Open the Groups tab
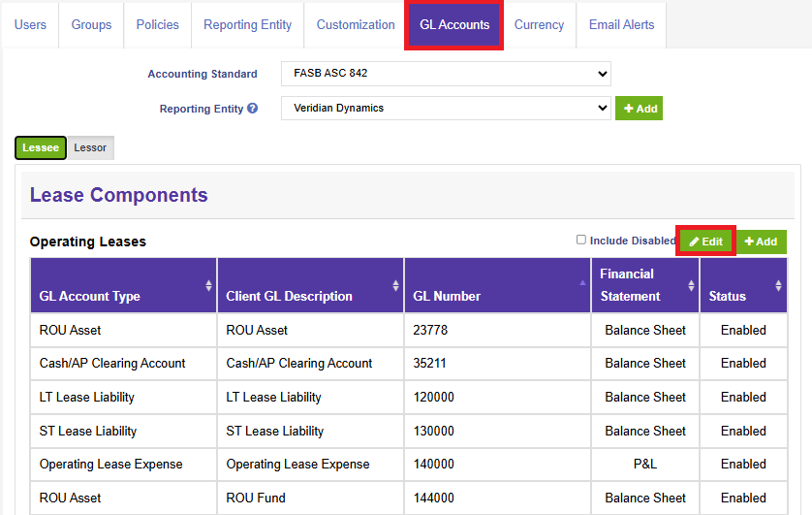The image size is (812, 515). [x=91, y=25]
